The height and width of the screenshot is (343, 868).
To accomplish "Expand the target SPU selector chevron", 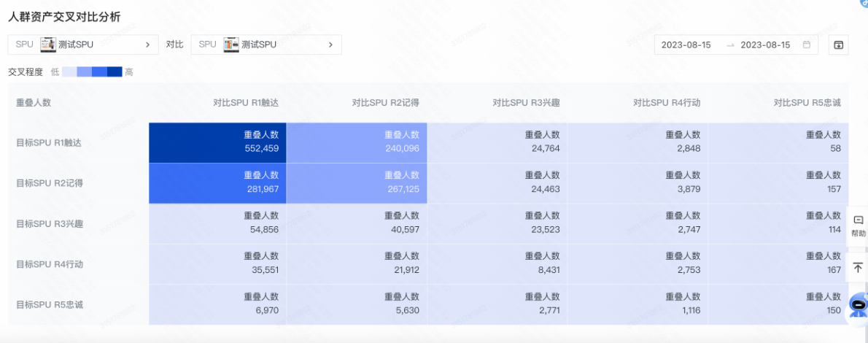I will (147, 45).
